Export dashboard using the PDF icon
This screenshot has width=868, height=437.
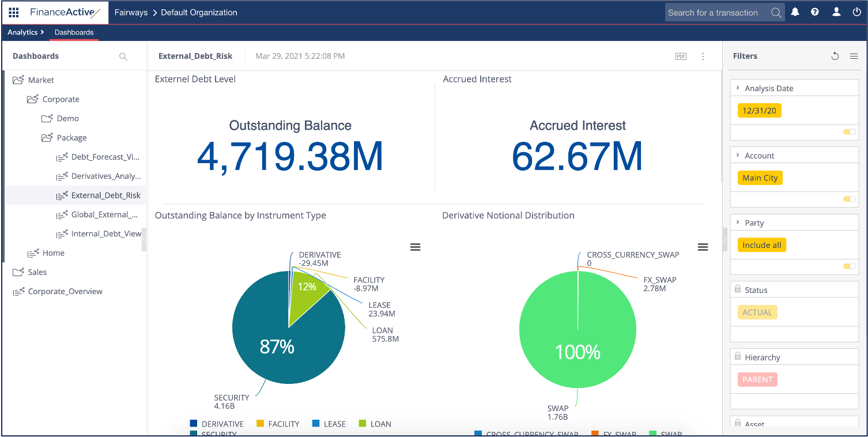pos(681,56)
